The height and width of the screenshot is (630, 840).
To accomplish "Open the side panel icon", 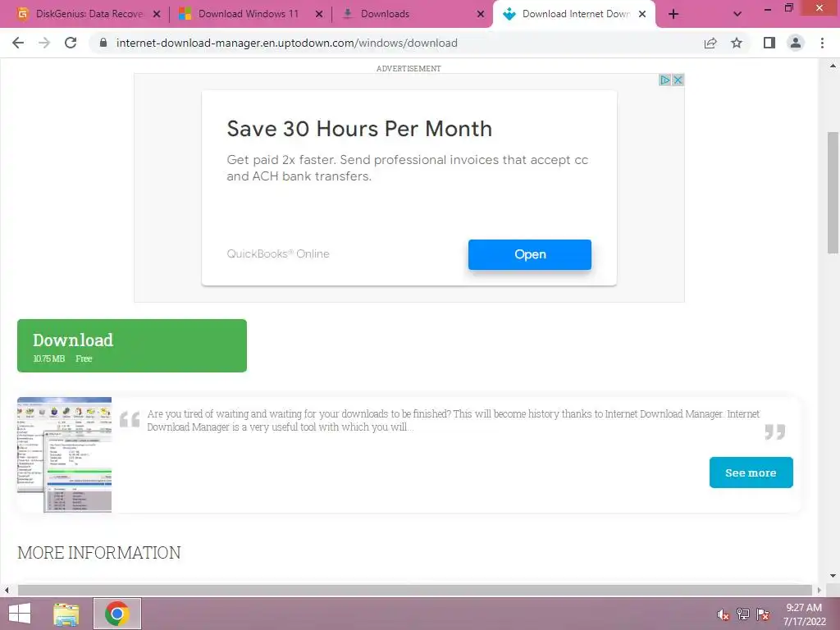I will point(769,43).
